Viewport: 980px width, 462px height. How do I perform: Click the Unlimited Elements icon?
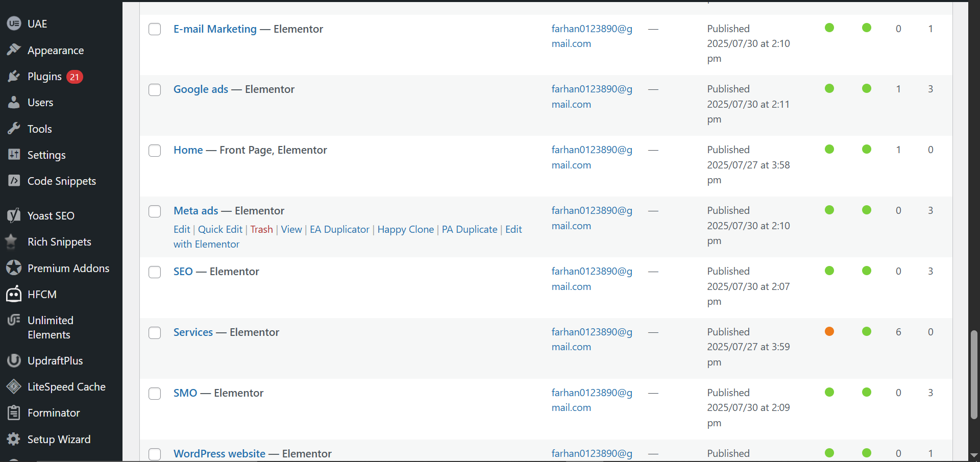point(14,320)
